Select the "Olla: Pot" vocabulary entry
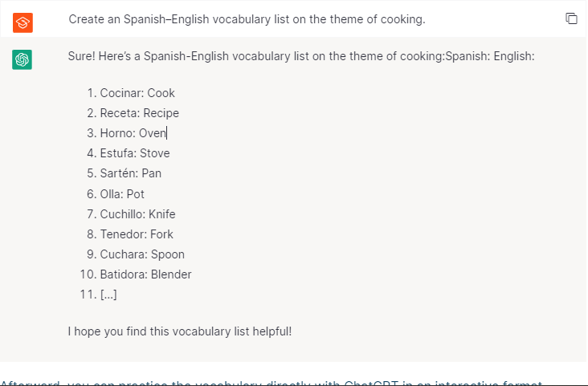The height and width of the screenshot is (386, 588). [x=122, y=194]
